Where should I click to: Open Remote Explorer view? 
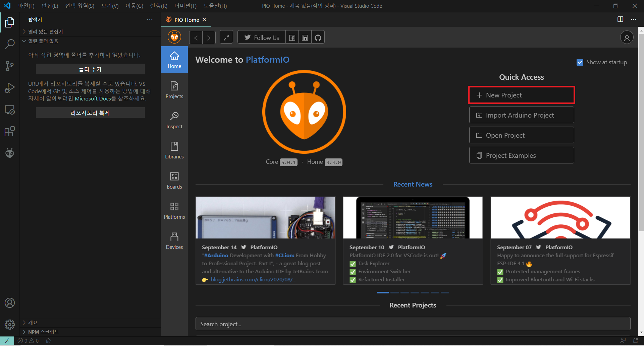[10, 110]
